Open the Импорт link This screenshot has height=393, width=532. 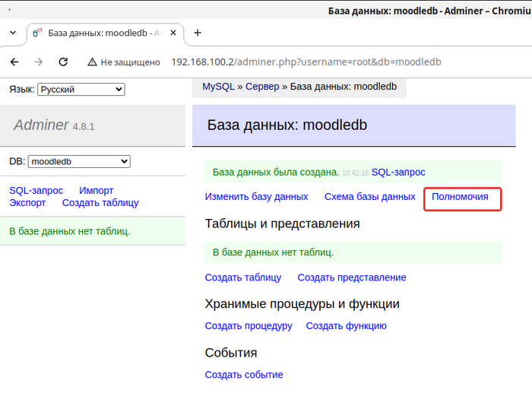[x=96, y=190]
